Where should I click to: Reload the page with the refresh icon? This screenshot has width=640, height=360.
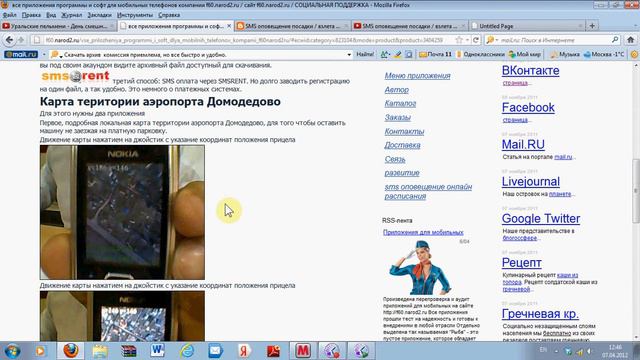tap(476, 40)
